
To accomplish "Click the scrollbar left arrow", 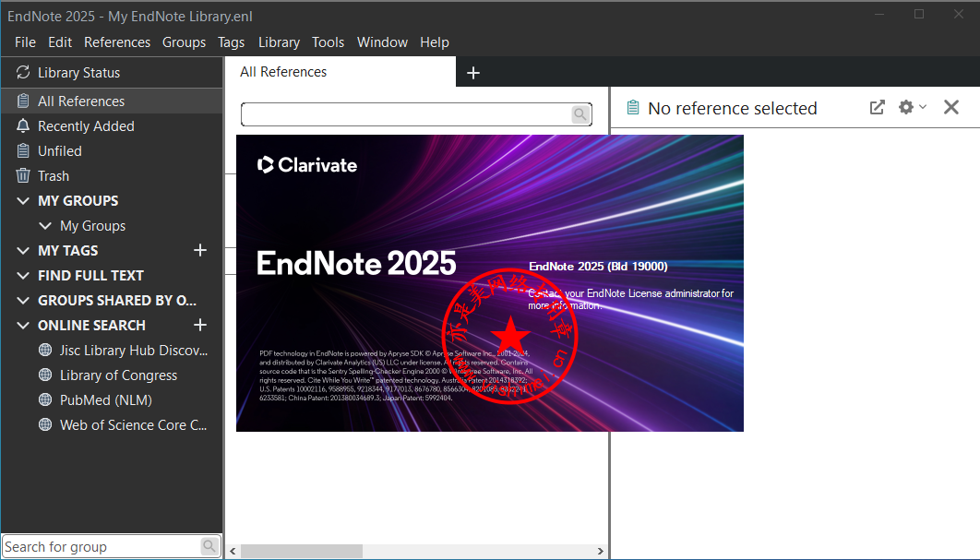I will (233, 551).
